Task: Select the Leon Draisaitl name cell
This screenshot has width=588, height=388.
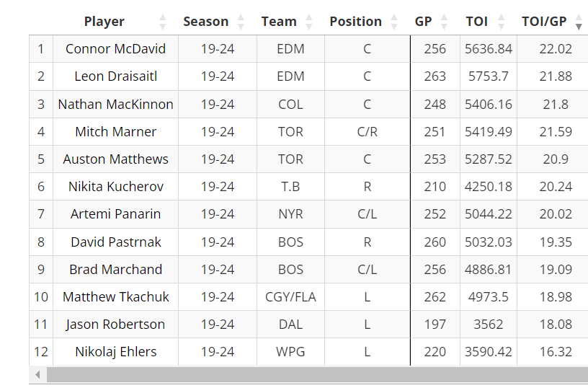Action: click(x=115, y=76)
